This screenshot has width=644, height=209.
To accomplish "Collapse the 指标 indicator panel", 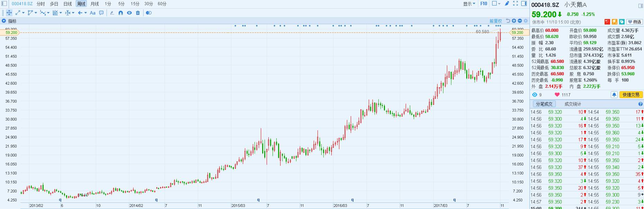I will coord(4,21).
